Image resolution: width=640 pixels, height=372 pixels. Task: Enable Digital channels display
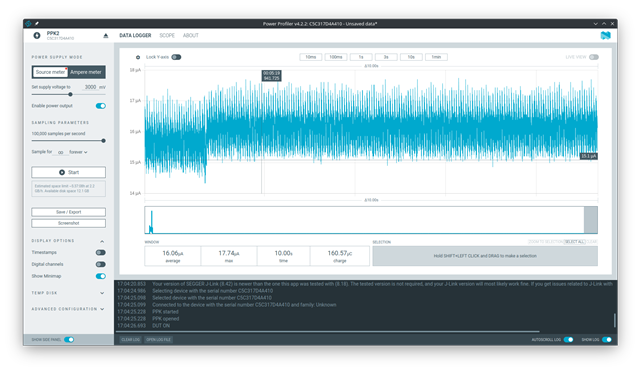[101, 264]
